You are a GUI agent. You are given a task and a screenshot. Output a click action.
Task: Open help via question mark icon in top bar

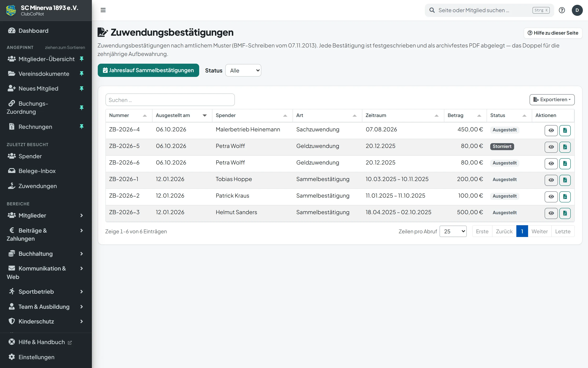(562, 10)
